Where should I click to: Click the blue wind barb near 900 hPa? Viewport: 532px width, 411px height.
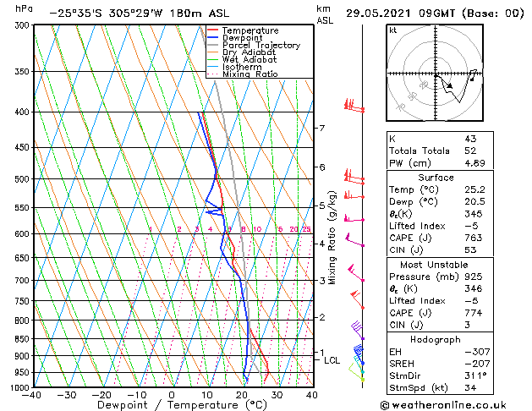click(x=359, y=354)
